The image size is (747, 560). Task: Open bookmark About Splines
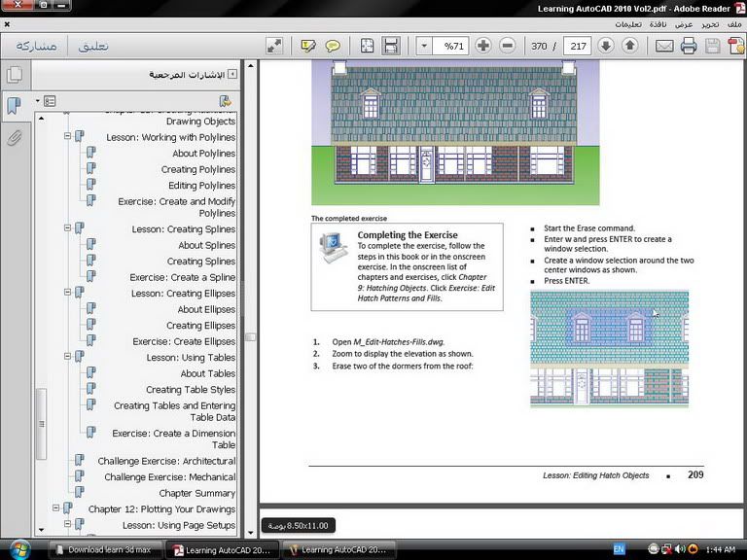click(207, 245)
